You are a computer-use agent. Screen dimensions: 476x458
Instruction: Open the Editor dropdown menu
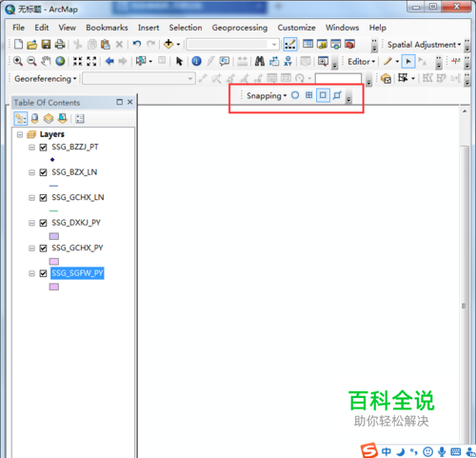point(362,62)
